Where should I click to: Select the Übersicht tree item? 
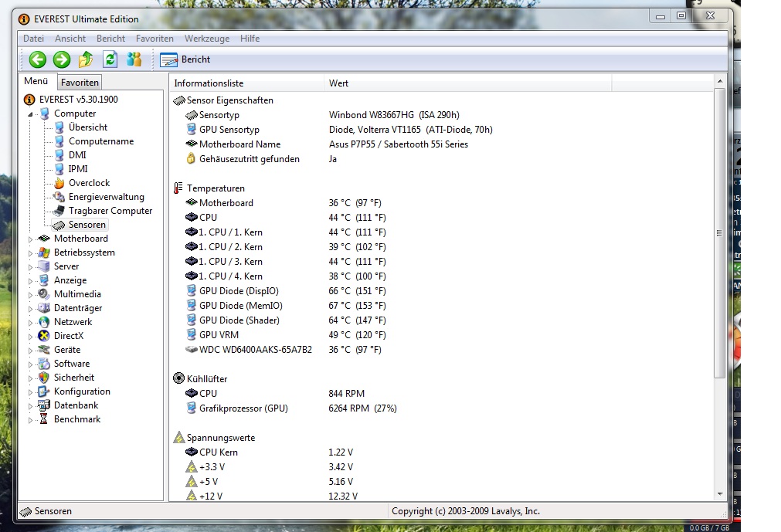[87, 127]
